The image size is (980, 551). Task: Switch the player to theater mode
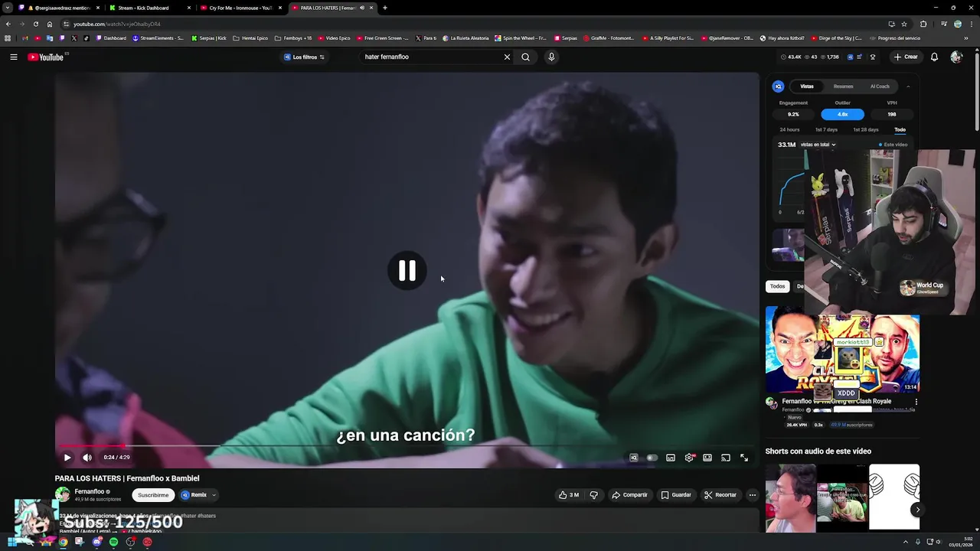point(707,458)
